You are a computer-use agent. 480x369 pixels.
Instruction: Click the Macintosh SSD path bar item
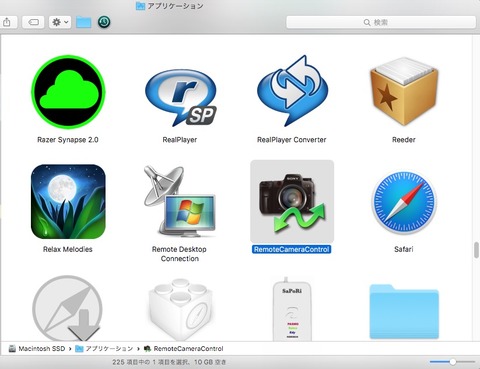[x=37, y=349]
